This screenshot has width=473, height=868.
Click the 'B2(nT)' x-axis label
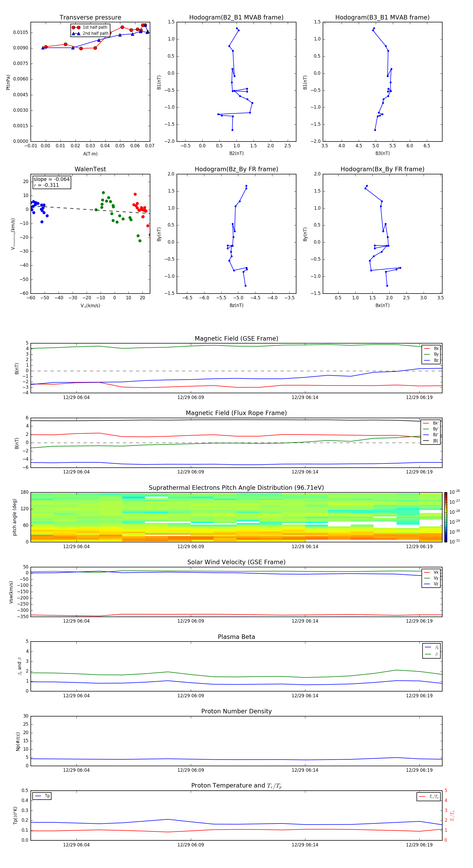click(x=236, y=153)
